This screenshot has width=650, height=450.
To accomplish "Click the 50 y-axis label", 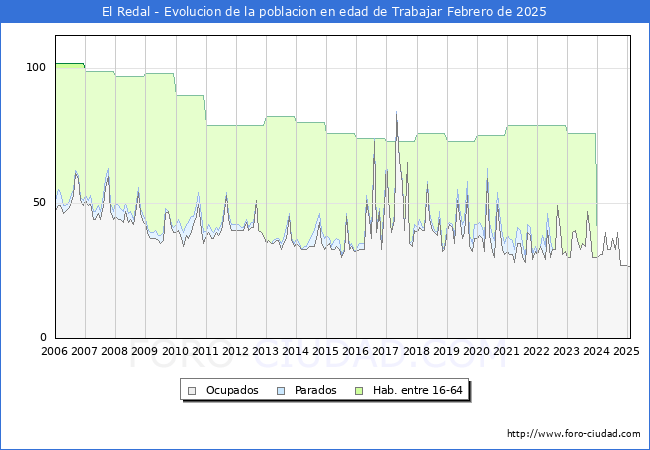I will pyautogui.click(x=39, y=202).
